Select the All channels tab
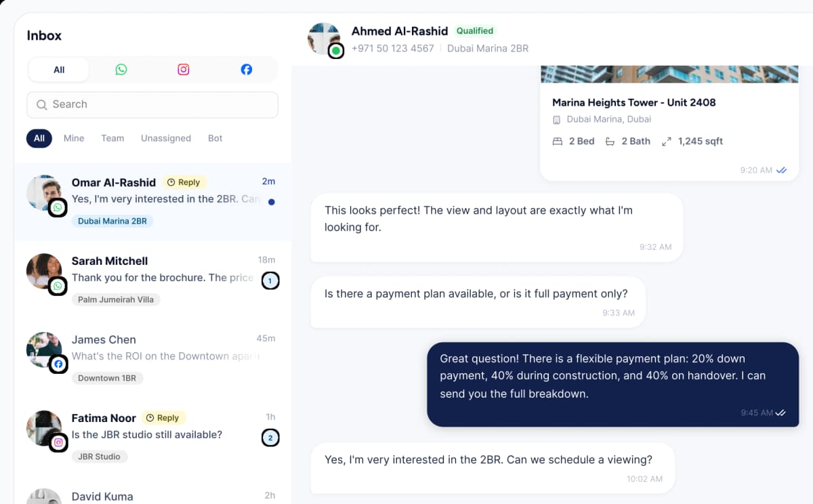Screen dimensions: 813x504 click(59, 69)
